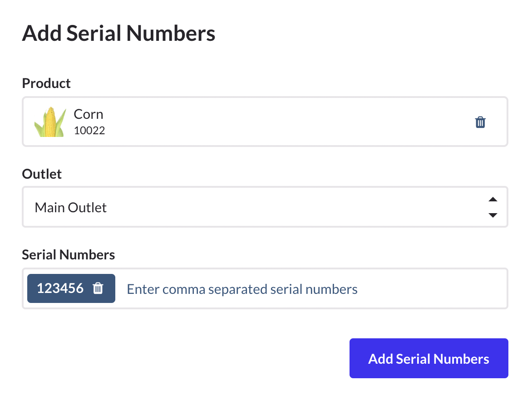
Task: Focus the comma separated serial numbers input
Action: pos(242,289)
